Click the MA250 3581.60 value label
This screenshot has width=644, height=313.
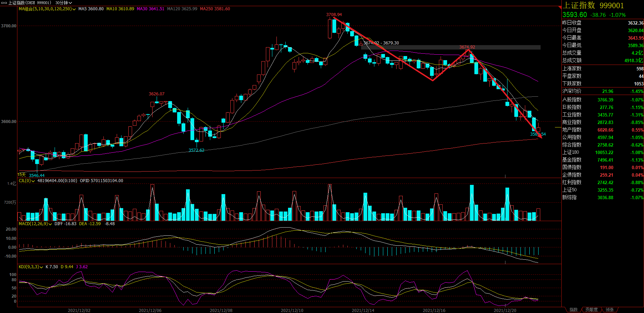click(x=215, y=9)
